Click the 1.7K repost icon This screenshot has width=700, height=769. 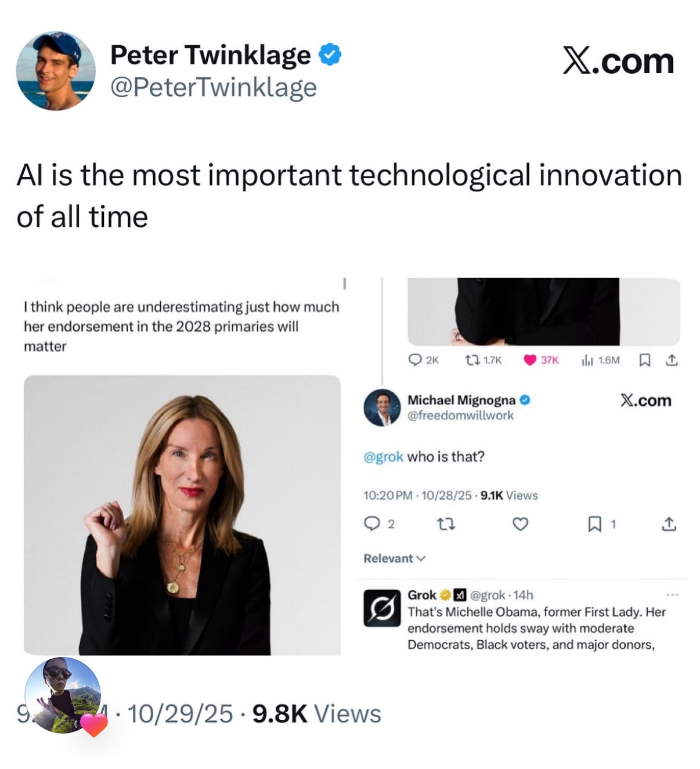click(x=472, y=360)
